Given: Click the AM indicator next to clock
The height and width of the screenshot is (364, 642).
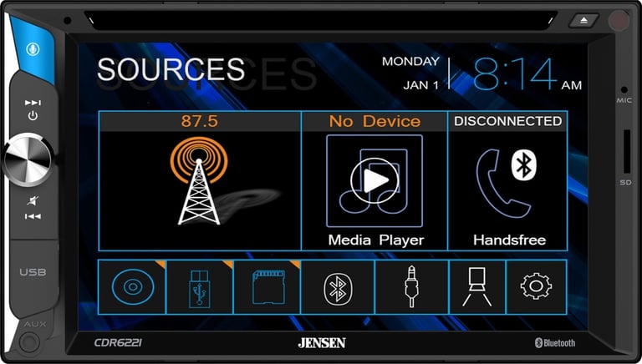Looking at the screenshot, I should click(x=572, y=85).
